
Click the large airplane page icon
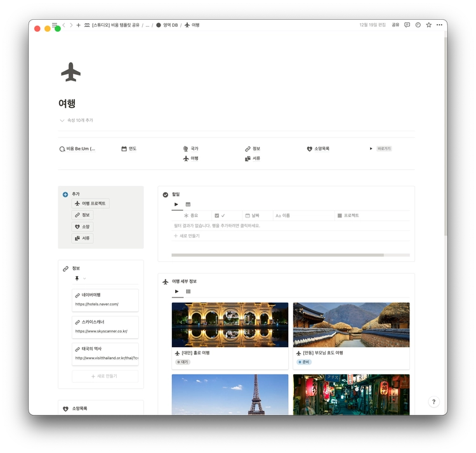(70, 72)
